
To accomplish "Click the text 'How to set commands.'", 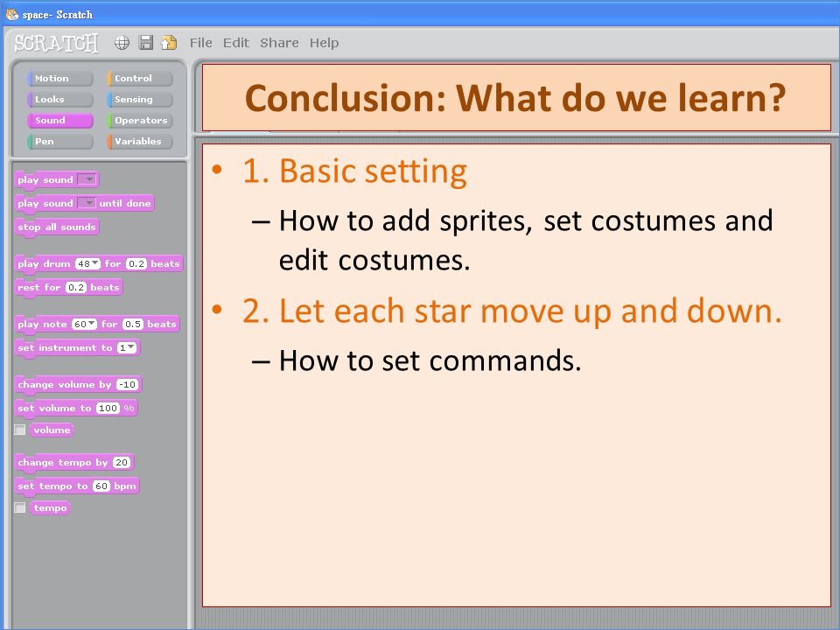I will tap(430, 360).
